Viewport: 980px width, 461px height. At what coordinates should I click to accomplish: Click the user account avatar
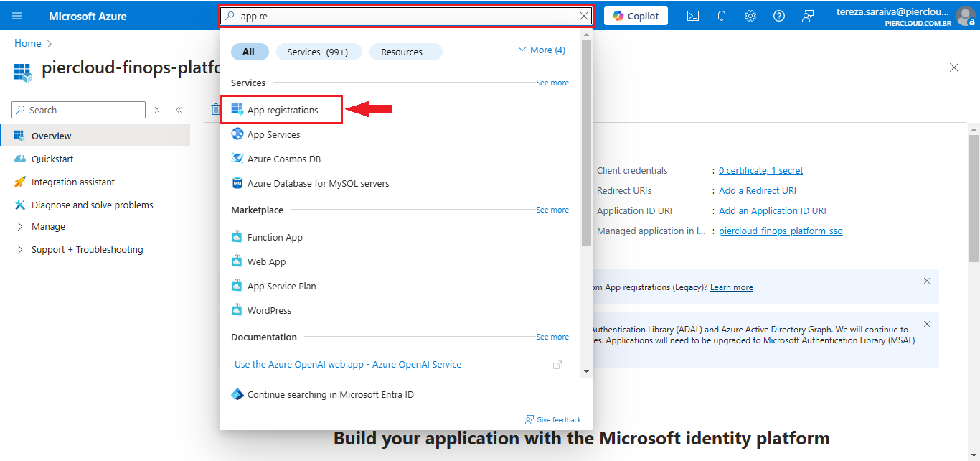click(x=966, y=16)
